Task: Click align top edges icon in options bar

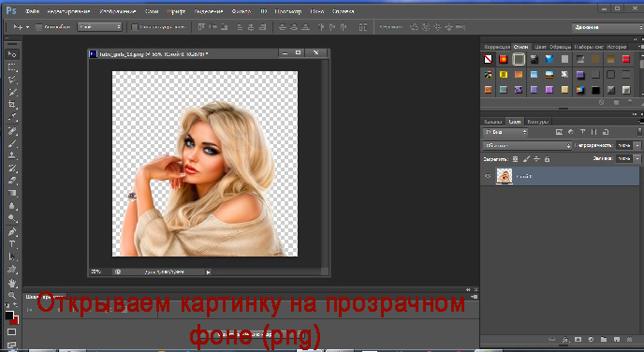Action: [x=201, y=27]
